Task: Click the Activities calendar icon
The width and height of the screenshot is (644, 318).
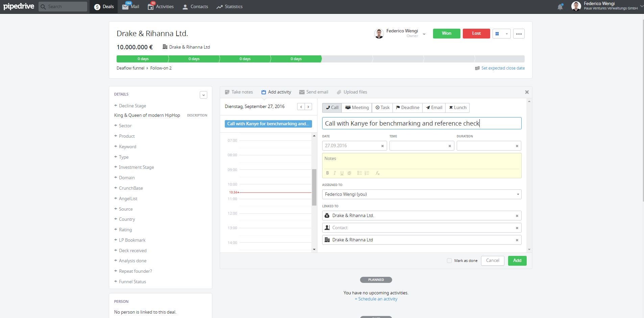Action: (151, 7)
